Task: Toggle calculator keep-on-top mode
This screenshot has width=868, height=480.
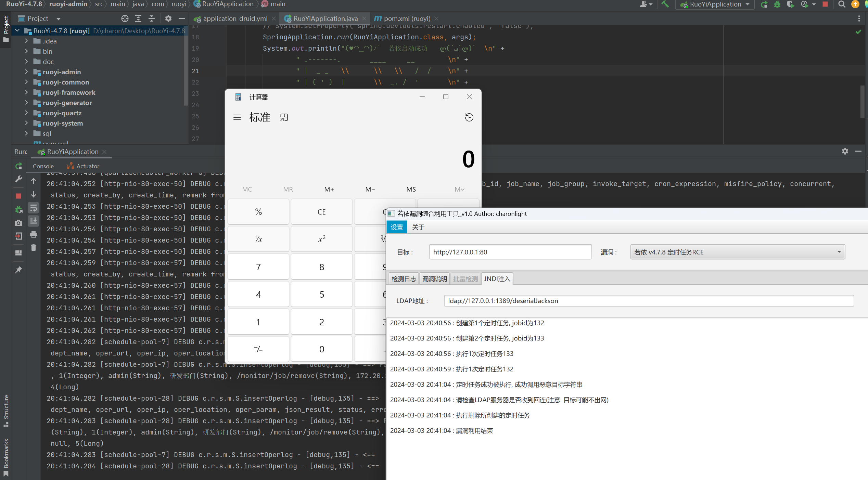Action: 284,118
